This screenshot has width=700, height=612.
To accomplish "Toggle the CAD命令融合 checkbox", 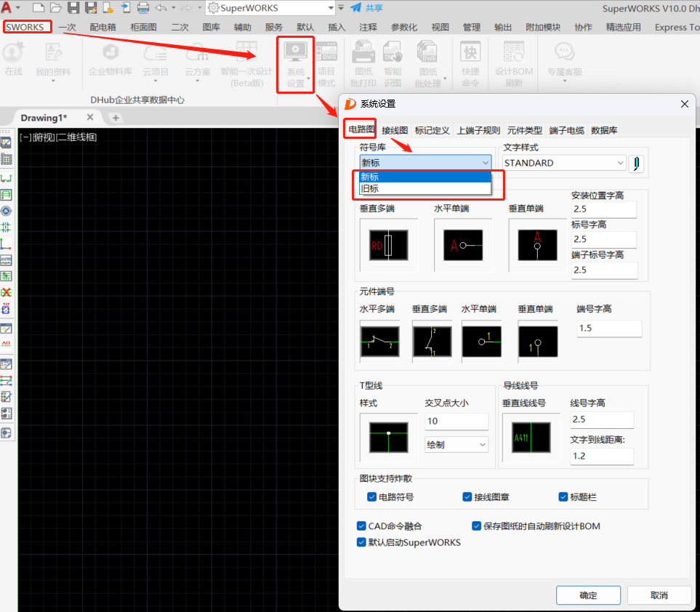I will 361,526.
